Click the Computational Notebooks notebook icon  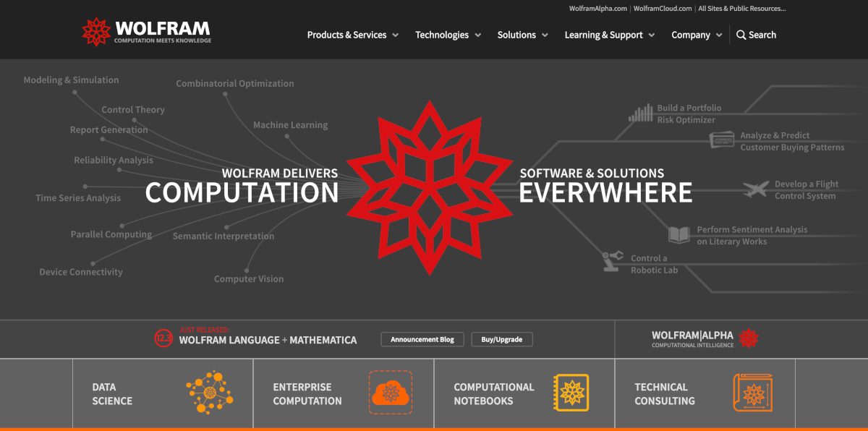point(571,393)
